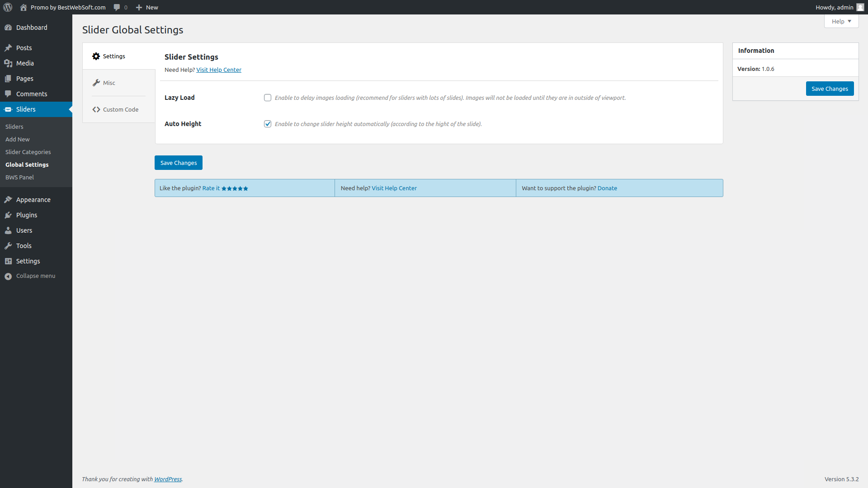Switch to the Misc tab
868x488 pixels.
[x=109, y=83]
